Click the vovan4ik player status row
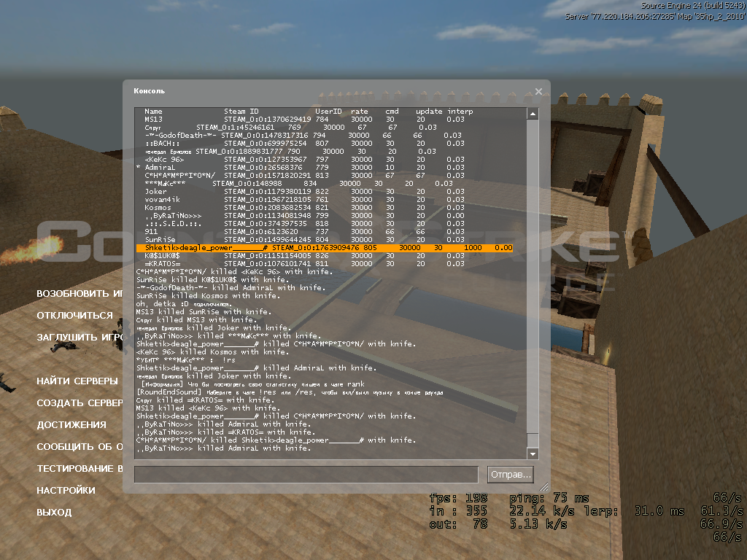The image size is (747, 560). point(304,200)
